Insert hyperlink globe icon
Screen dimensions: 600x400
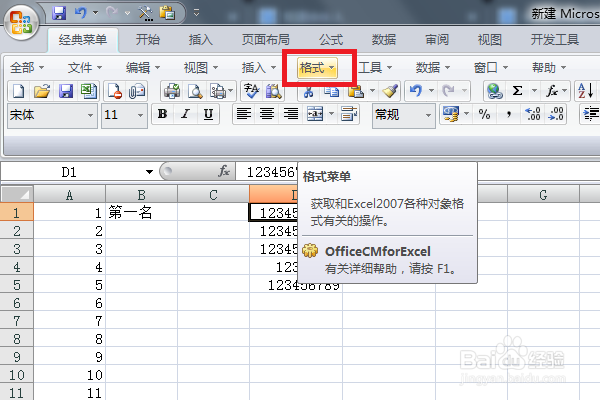point(494,91)
